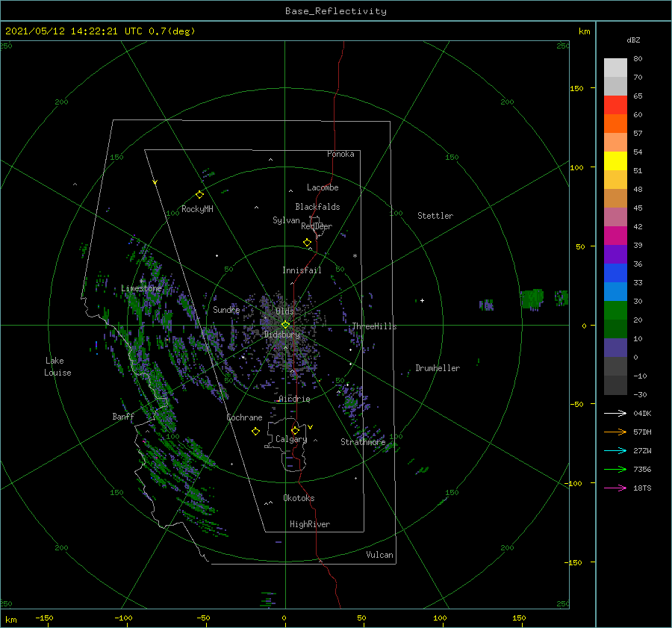Screen dimensions: 672x628
Task: Click the Calgary city label
Action: [291, 439]
